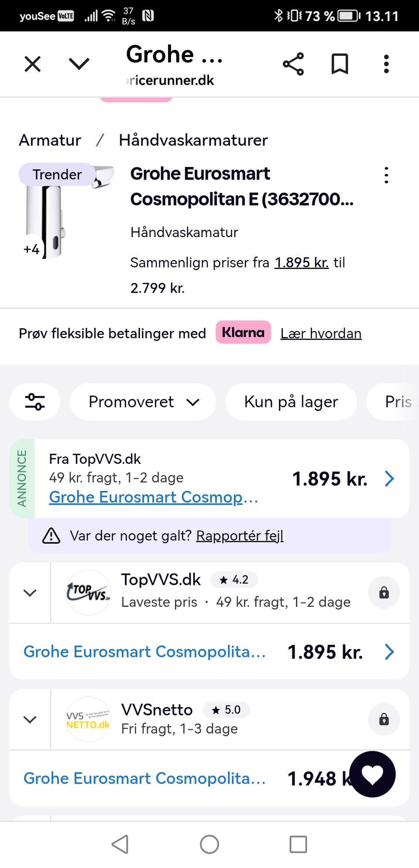419x868 pixels.
Task: Open the product three-dot options menu
Action: 386,175
